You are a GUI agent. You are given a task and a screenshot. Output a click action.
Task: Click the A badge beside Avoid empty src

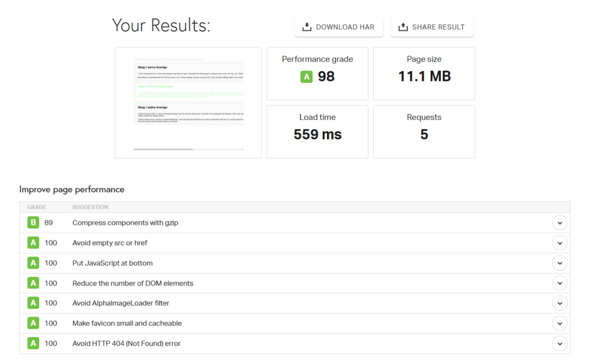pyautogui.click(x=33, y=243)
